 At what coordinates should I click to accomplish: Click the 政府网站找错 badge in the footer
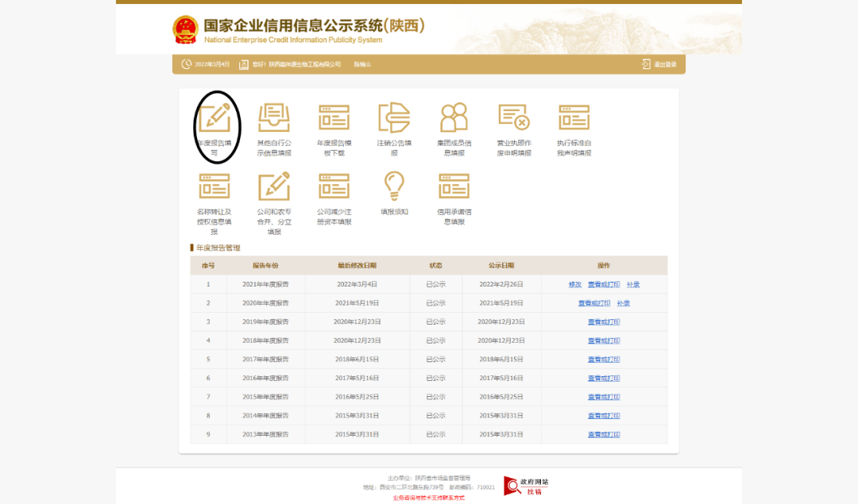tap(526, 486)
